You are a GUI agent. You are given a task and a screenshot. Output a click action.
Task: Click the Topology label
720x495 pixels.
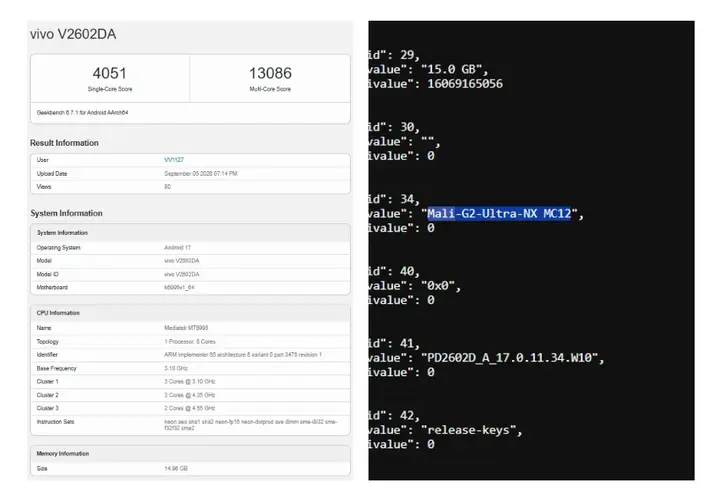[48, 342]
